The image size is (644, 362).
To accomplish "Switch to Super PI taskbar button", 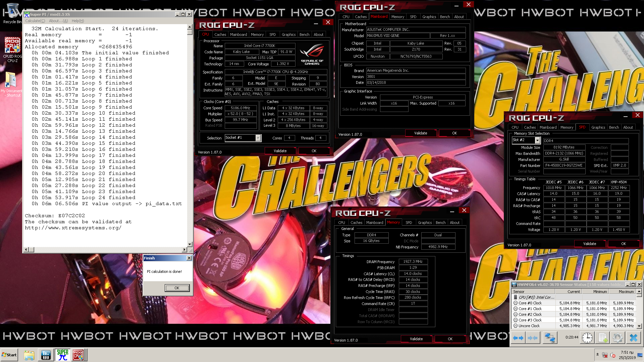I will coord(63,355).
